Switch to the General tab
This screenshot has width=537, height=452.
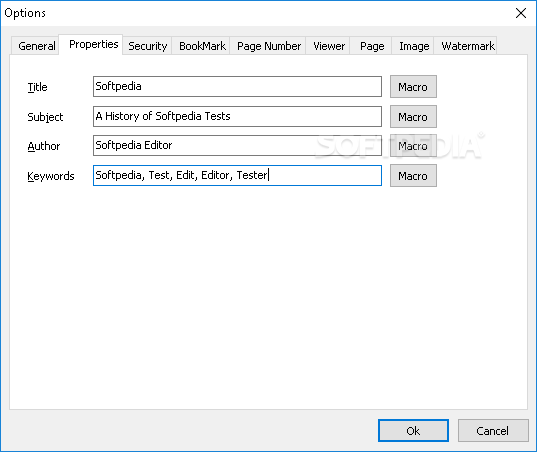click(x=36, y=46)
